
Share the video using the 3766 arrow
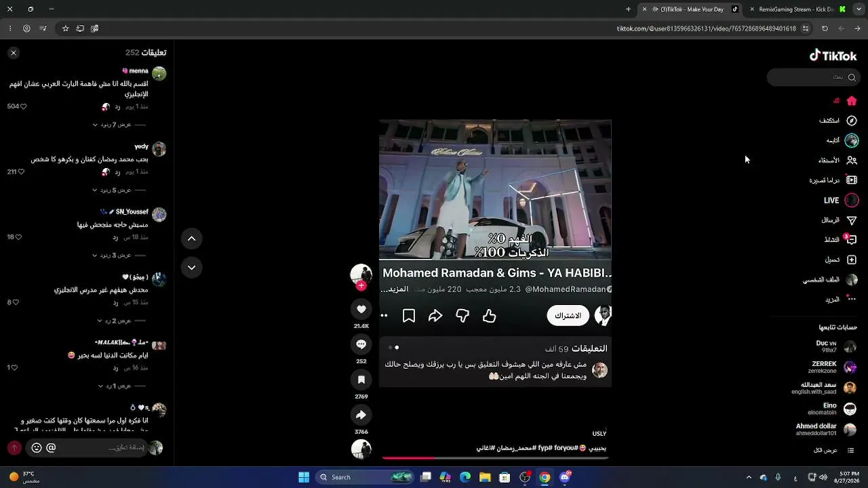tap(361, 415)
